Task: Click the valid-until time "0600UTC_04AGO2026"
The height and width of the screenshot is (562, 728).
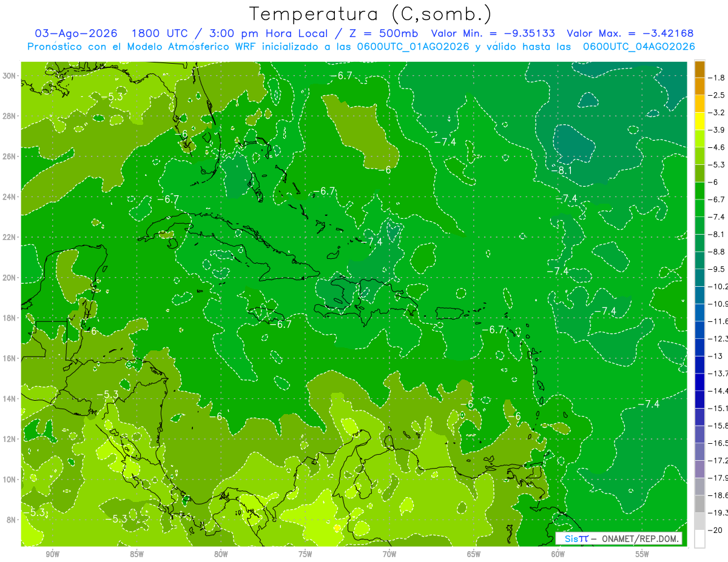Action: [639, 47]
